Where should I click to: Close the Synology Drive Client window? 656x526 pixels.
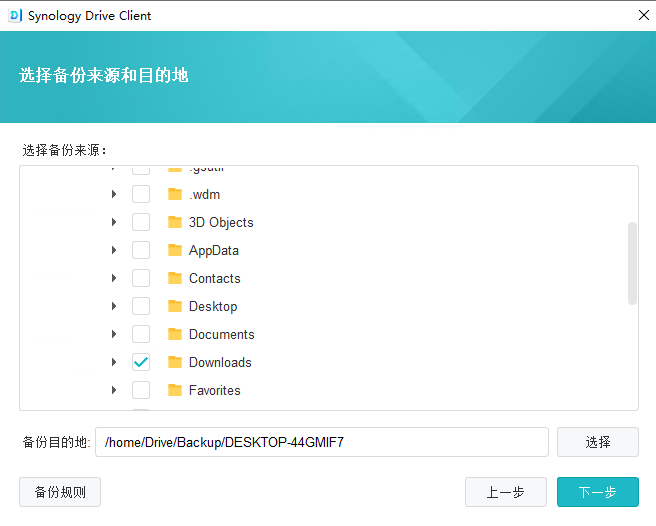644,15
